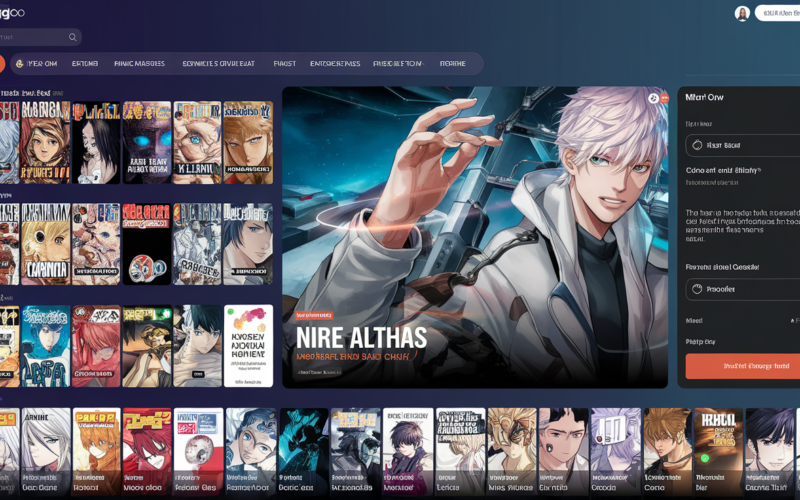
Task: Open the 'NIRE ALTHAS' featured banner
Action: [474, 237]
